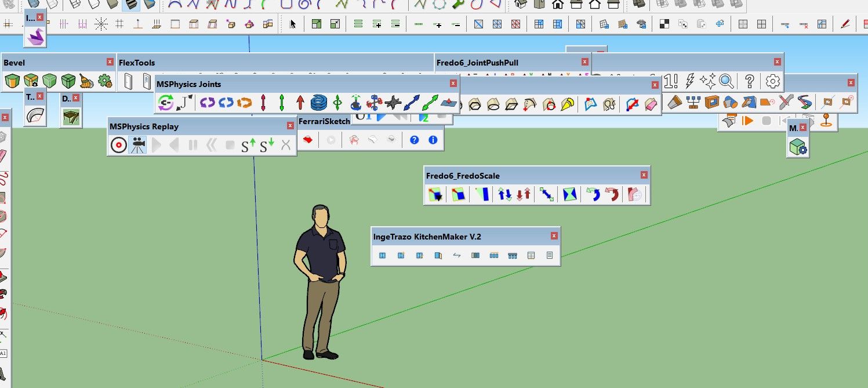The image size is (868, 388).
Task: Toggle the camera replay icon in MSPhysics Replay
Action: (137, 145)
